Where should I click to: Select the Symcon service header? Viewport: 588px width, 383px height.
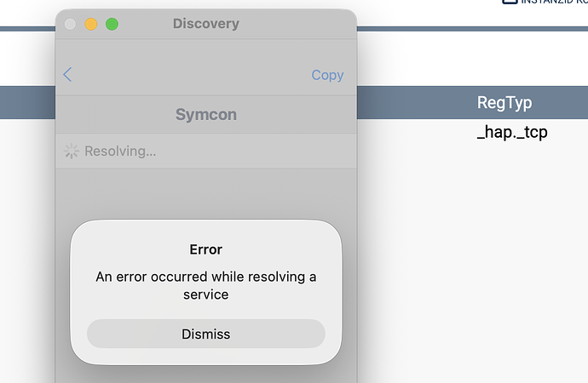[205, 114]
